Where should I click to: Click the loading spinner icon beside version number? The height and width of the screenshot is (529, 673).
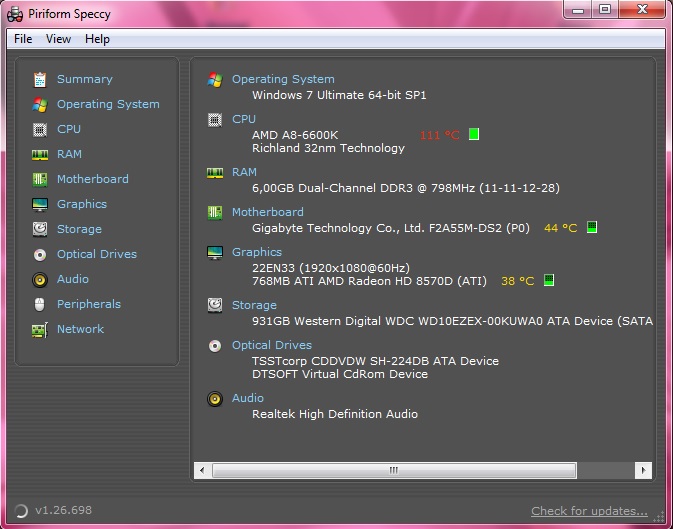point(21,511)
